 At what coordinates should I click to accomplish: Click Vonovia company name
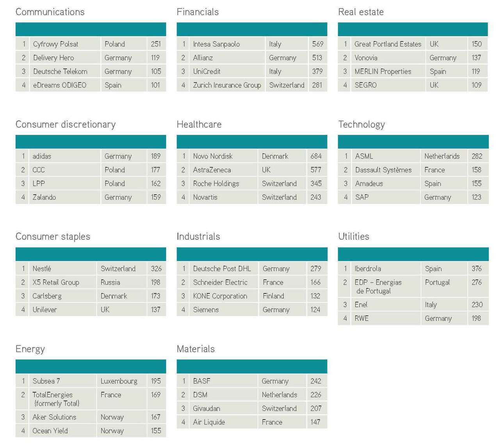[x=366, y=58]
